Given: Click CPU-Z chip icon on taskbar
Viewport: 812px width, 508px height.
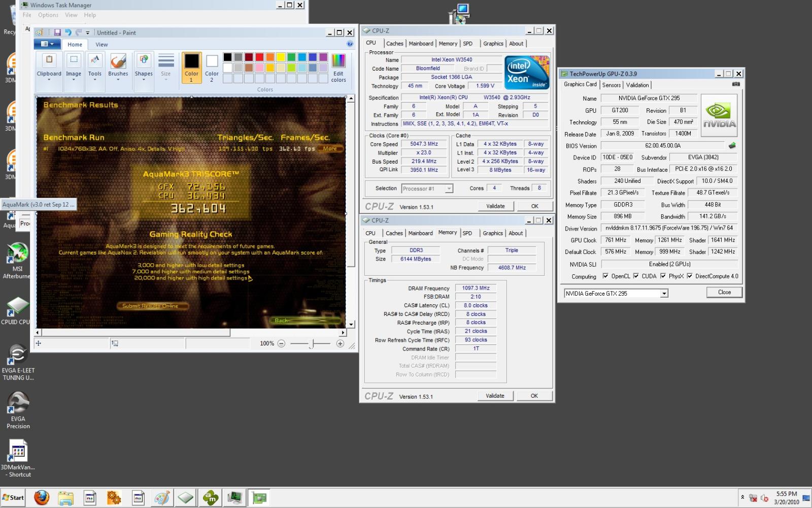Looking at the screenshot, I should pyautogui.click(x=186, y=498).
